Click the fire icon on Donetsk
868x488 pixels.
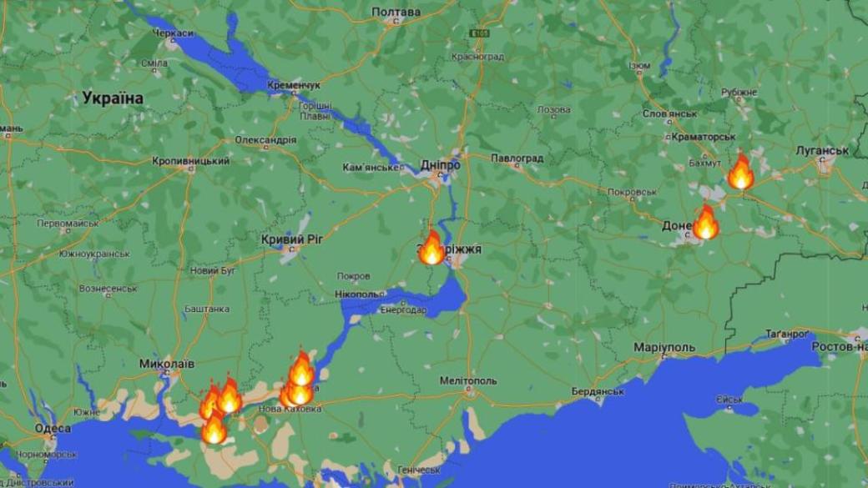click(x=706, y=222)
